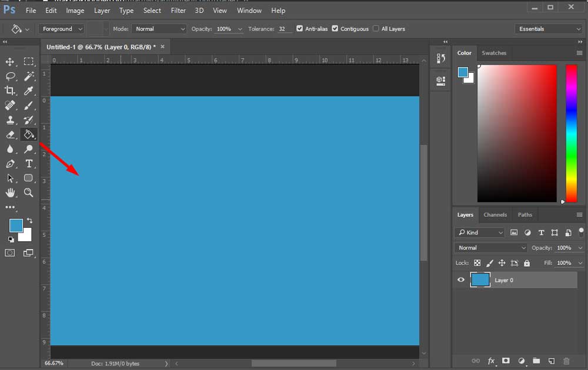588x370 pixels.
Task: Open the Filter menu
Action: point(178,11)
